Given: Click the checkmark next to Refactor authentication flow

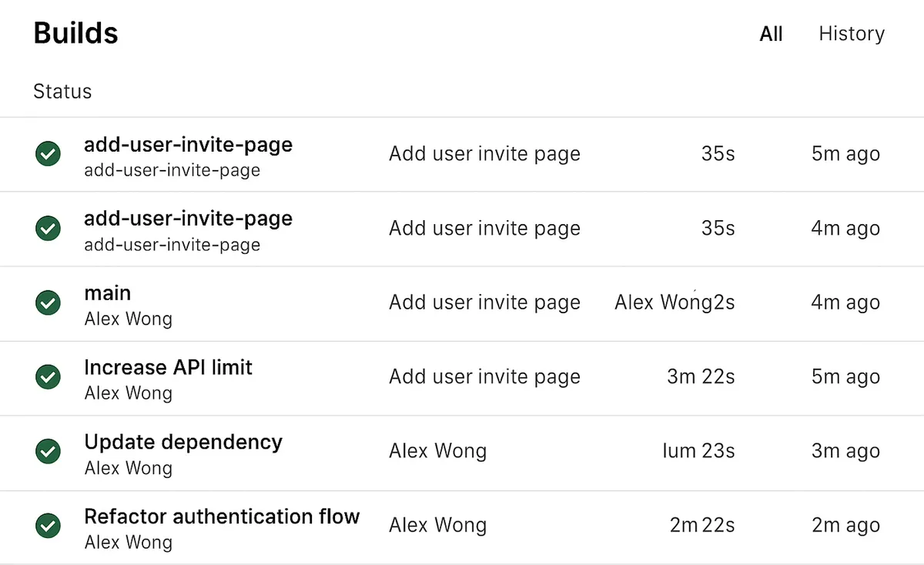Looking at the screenshot, I should tap(49, 526).
